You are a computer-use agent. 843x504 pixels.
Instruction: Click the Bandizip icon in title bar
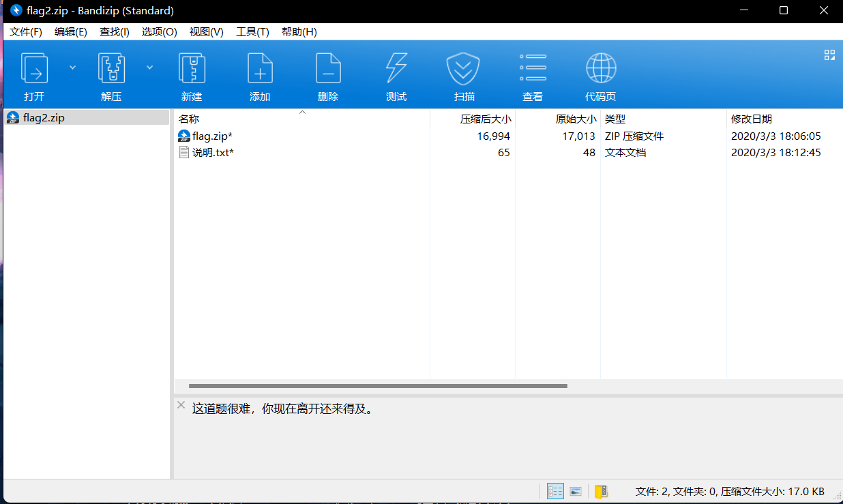(16, 10)
